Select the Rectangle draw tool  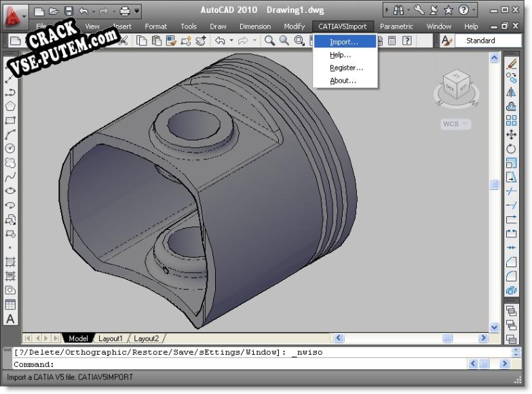10,121
